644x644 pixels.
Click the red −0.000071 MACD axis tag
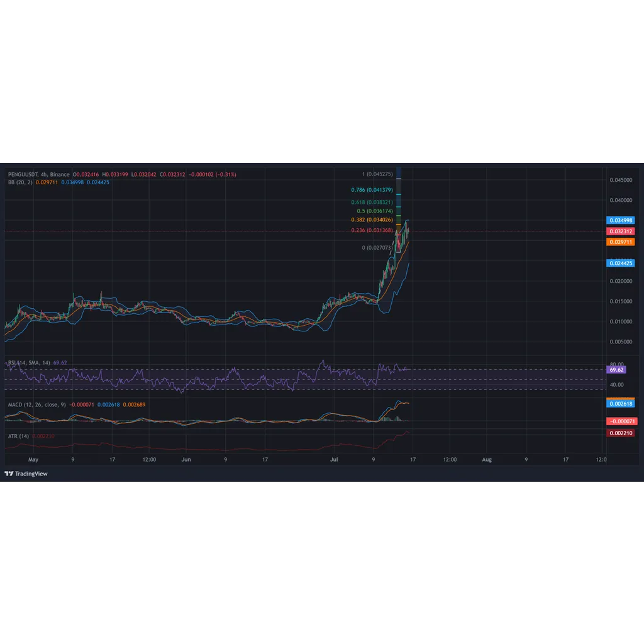622,421
